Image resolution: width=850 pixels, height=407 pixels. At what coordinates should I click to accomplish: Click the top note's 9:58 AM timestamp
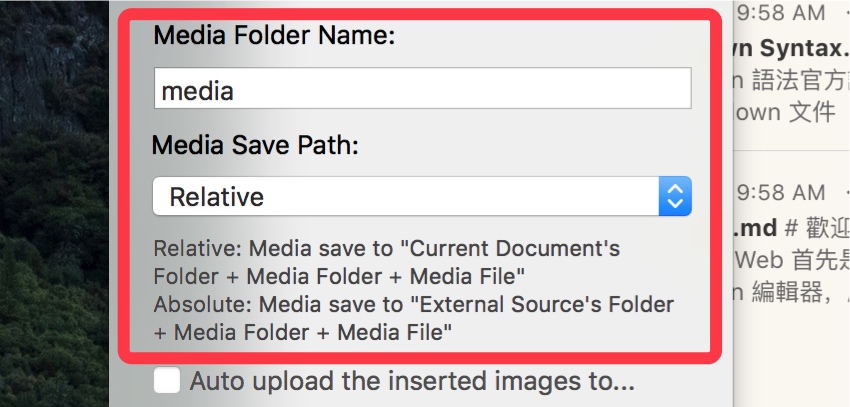pos(781,14)
